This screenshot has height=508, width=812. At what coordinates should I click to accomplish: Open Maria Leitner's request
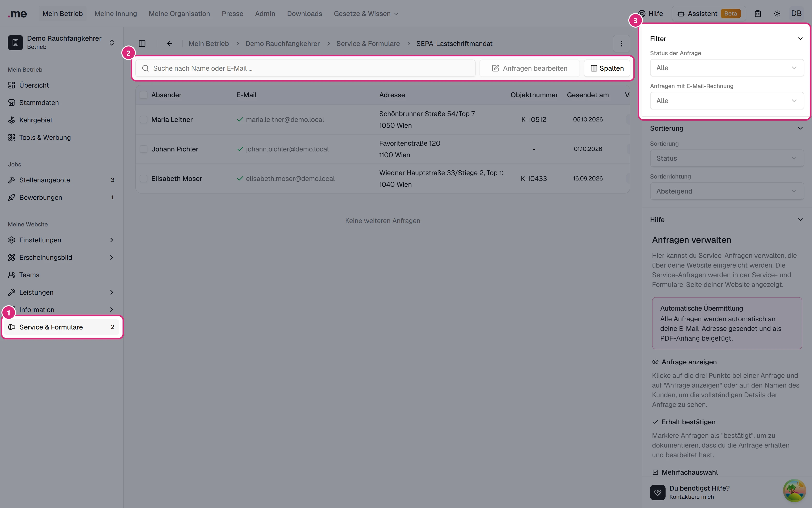pyautogui.click(x=172, y=120)
